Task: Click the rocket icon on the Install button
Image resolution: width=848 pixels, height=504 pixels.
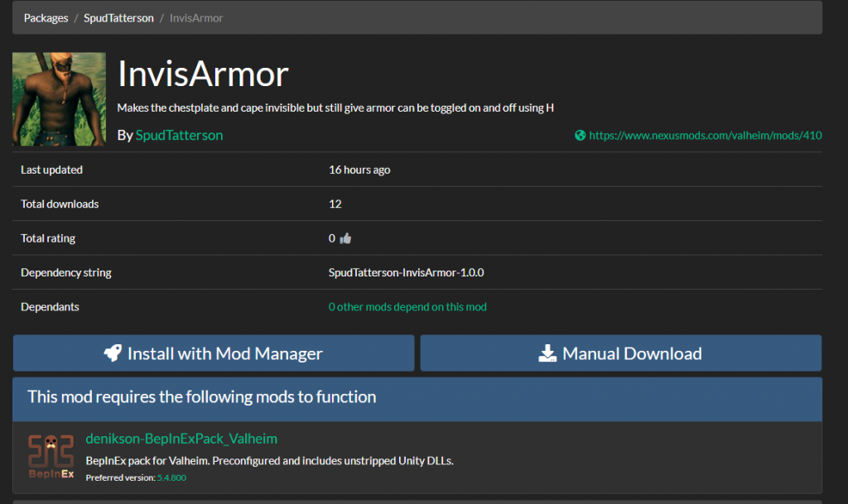Action: [x=113, y=353]
